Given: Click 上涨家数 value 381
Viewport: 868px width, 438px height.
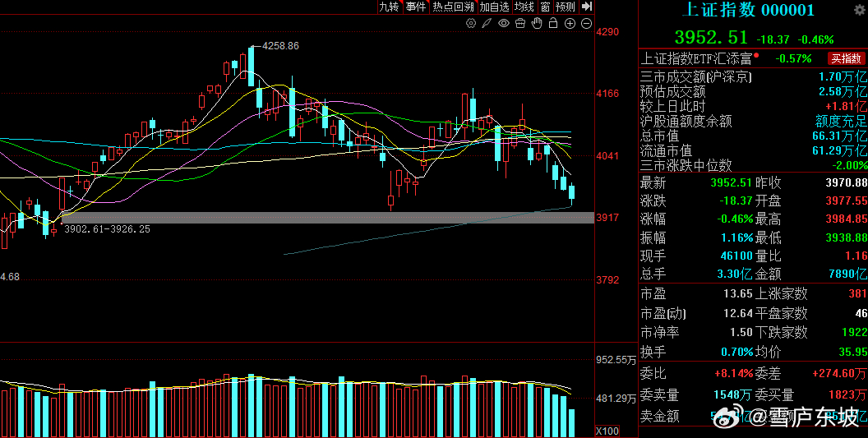Looking at the screenshot, I should [x=857, y=293].
